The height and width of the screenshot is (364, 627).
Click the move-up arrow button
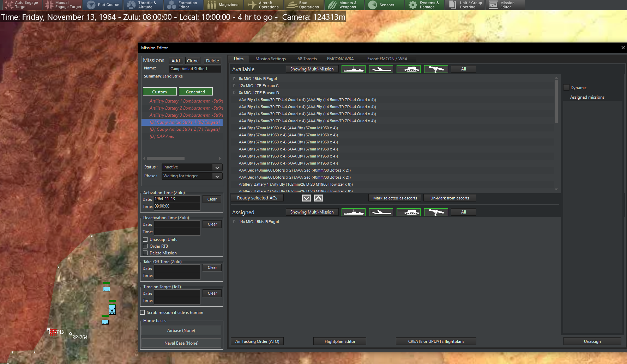point(318,198)
